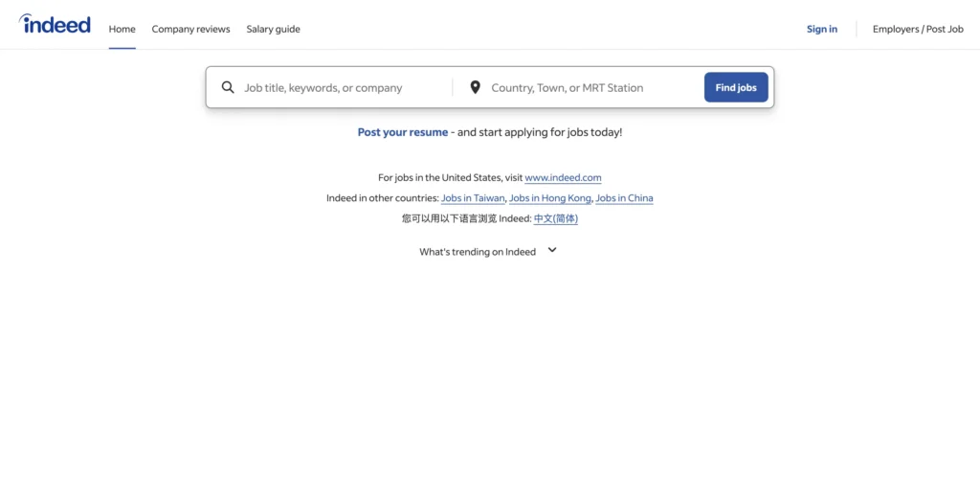Go to Company reviews
Image resolution: width=980 pixels, height=477 pixels.
(x=190, y=29)
